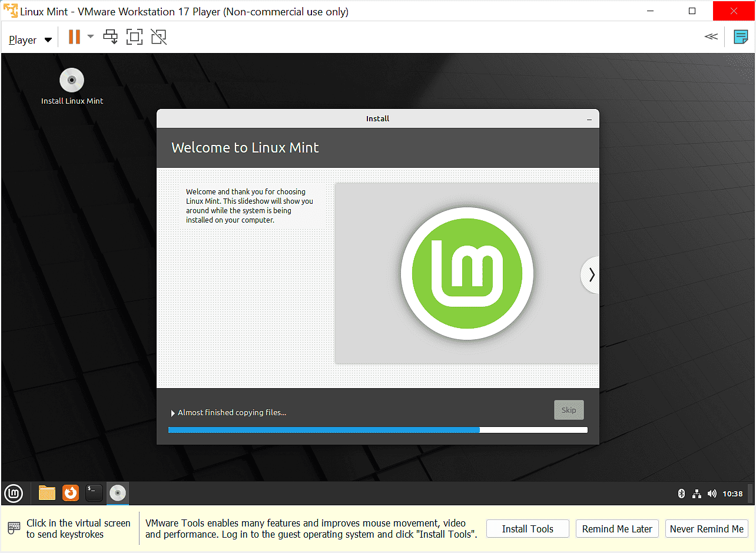Viewport: 756px width, 553px height.
Task: Open the network status tray icon
Action: click(697, 494)
